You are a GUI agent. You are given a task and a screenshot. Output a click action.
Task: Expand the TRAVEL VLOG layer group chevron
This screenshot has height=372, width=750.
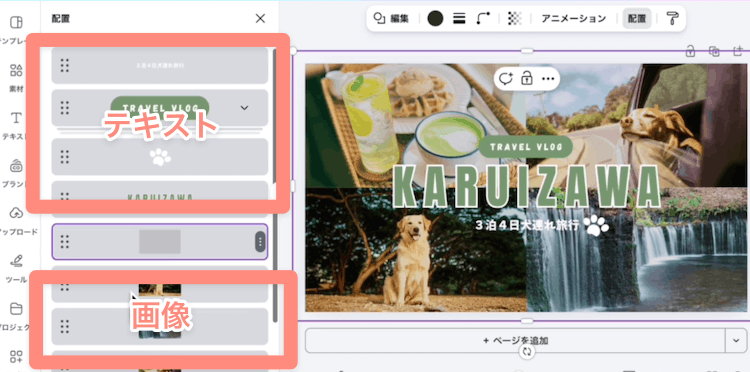244,108
